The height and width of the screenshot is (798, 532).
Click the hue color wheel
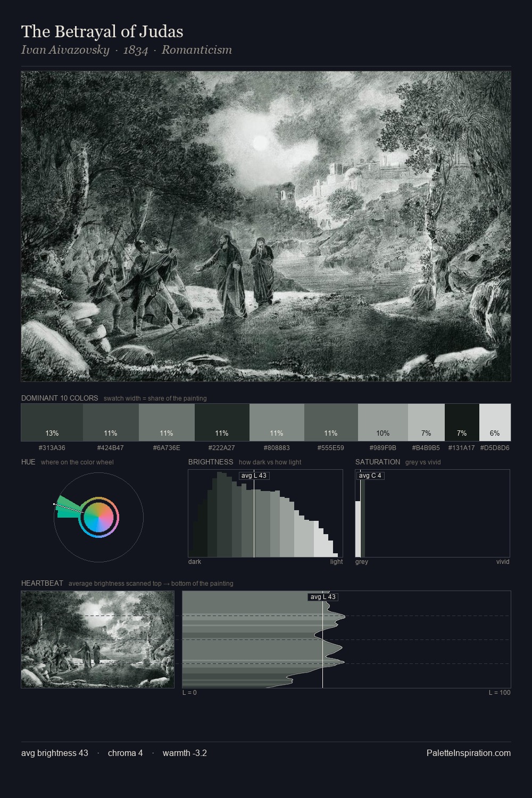click(x=98, y=517)
